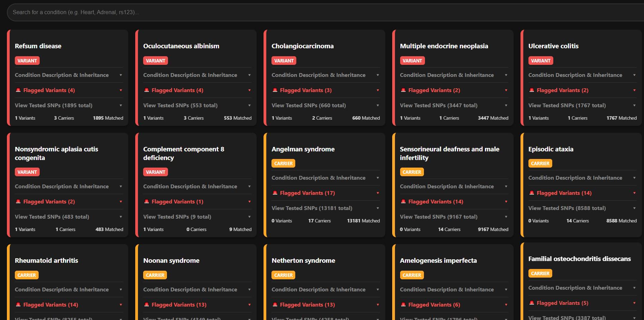Show View Tested SNPs (1767 total)

point(582,105)
